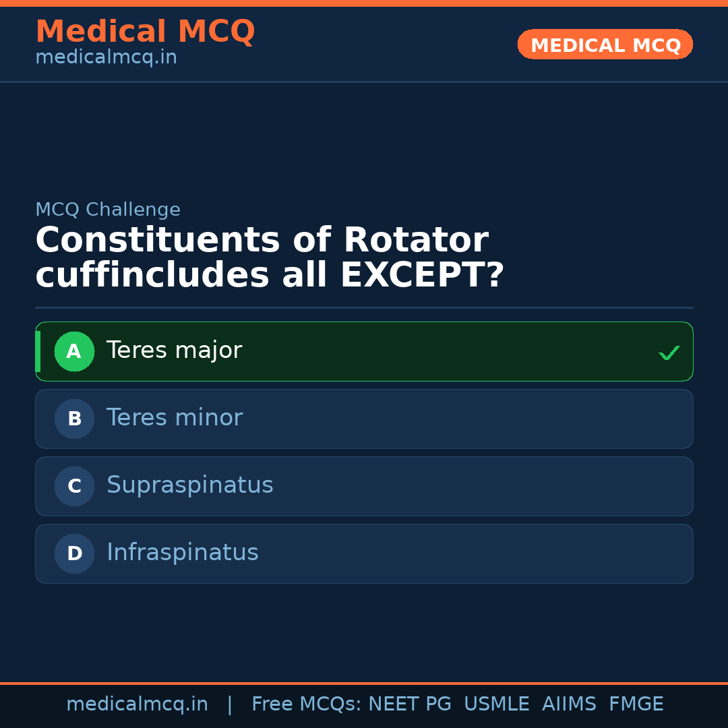Click the green checkmark on the correct answer
The height and width of the screenshot is (728, 728).
pos(669,351)
